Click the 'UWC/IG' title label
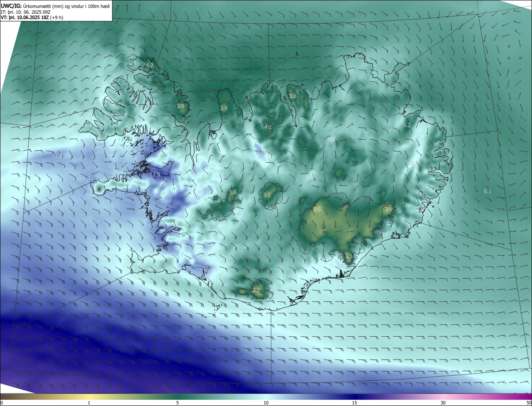Image resolution: width=532 pixels, height=406 pixels. 11,6
